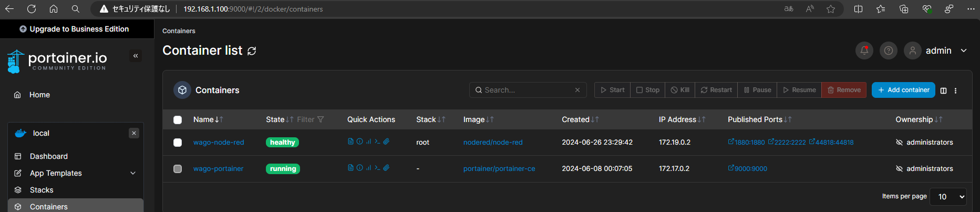View stats for wago-node-red container
This screenshot has height=212, width=980.
coord(368,142)
